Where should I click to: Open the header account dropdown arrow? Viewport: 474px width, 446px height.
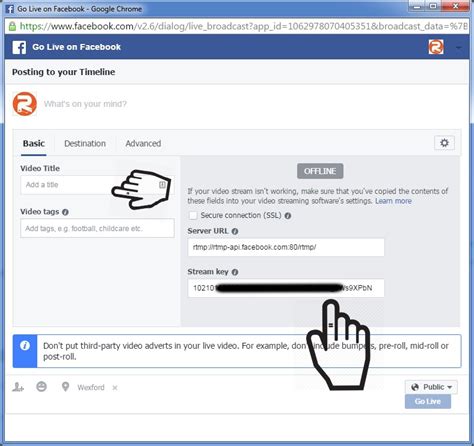coord(459,48)
